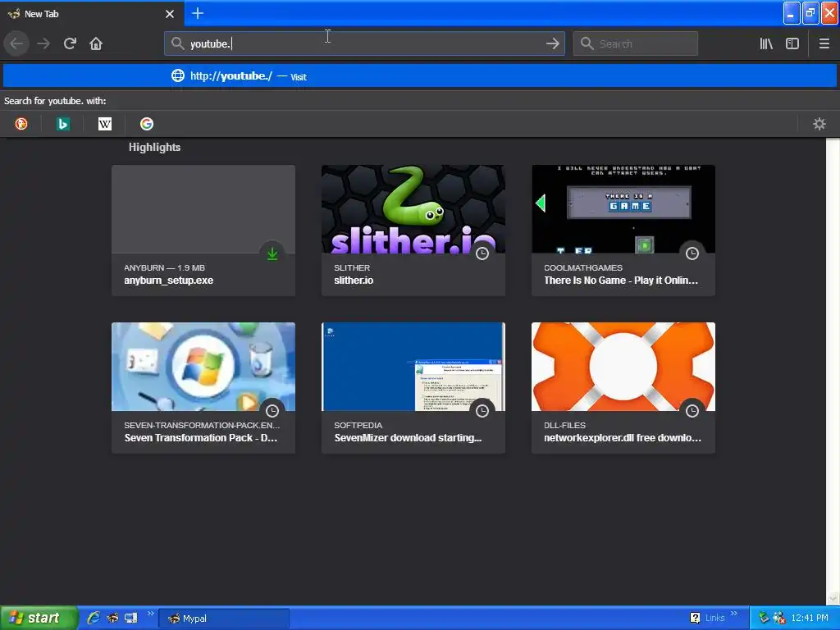
Task: Go to the Home page icon
Action: coord(96,43)
